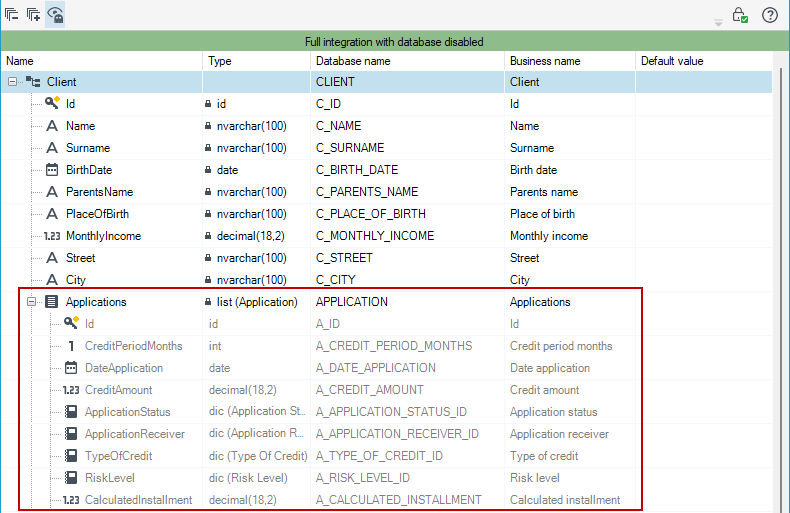Sort by the Database name column header
The height and width of the screenshot is (513, 790).
click(407, 61)
